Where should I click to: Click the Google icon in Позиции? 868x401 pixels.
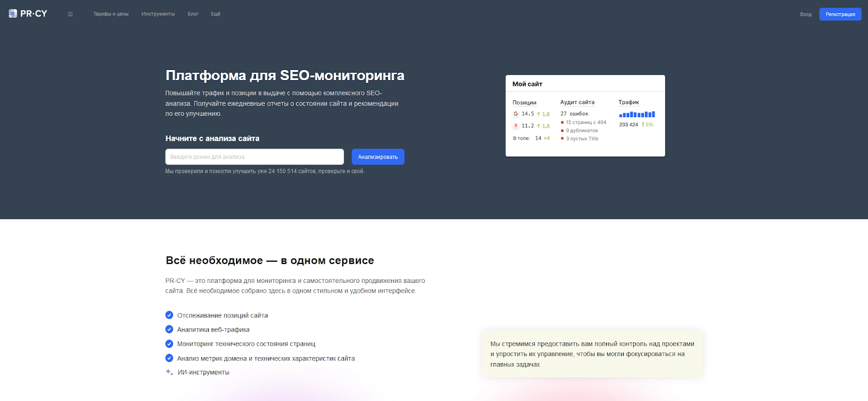pos(515,114)
